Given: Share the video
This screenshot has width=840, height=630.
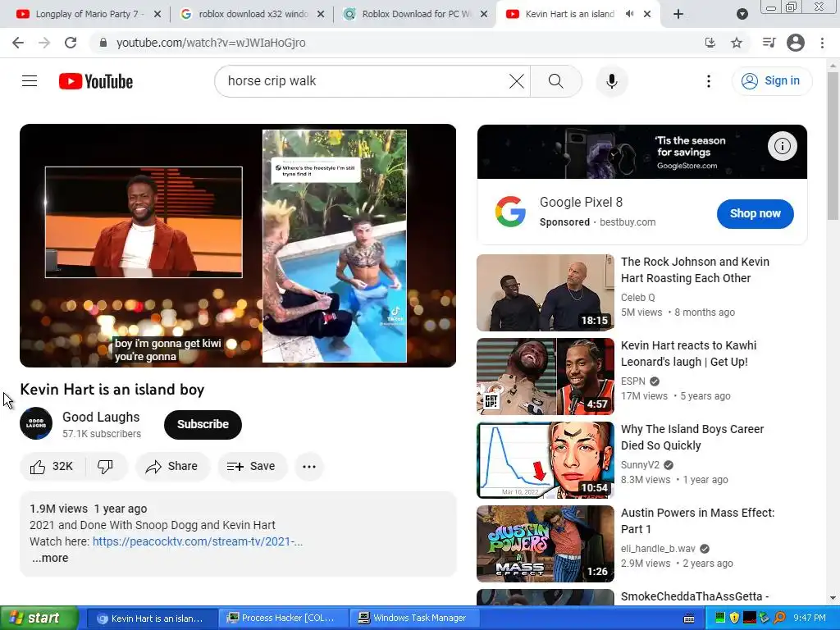Looking at the screenshot, I should pos(172,467).
